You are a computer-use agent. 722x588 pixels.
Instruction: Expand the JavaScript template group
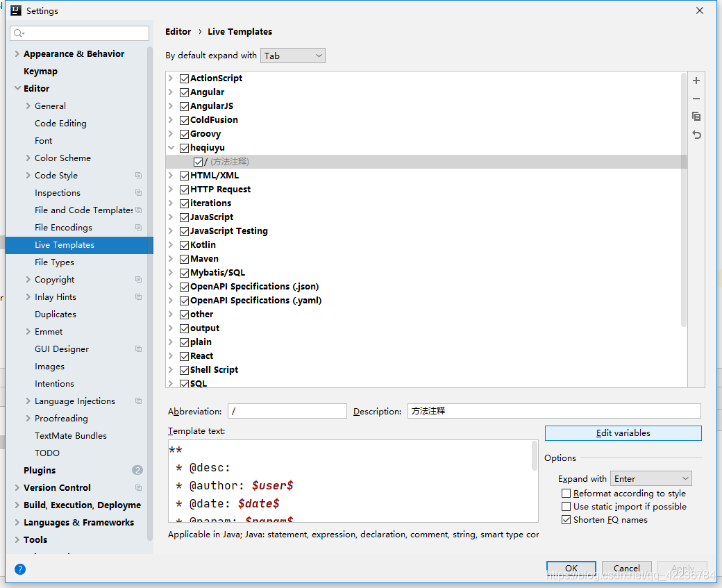click(x=171, y=217)
